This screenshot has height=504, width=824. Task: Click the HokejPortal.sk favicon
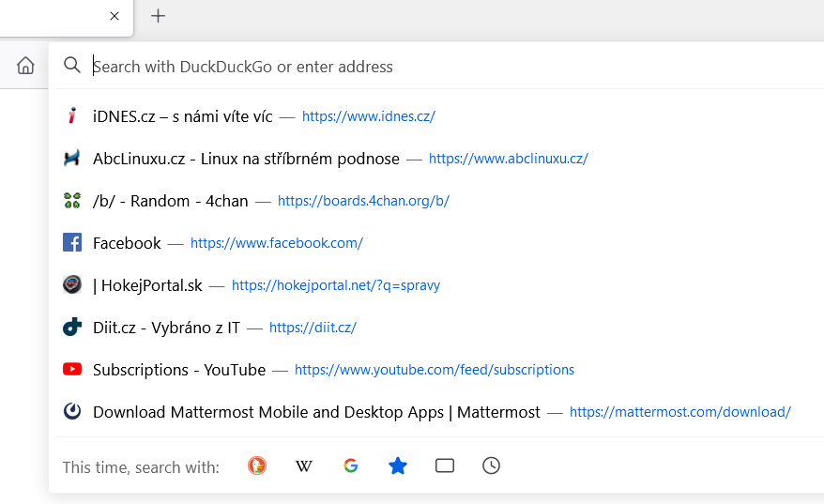pyautogui.click(x=72, y=284)
